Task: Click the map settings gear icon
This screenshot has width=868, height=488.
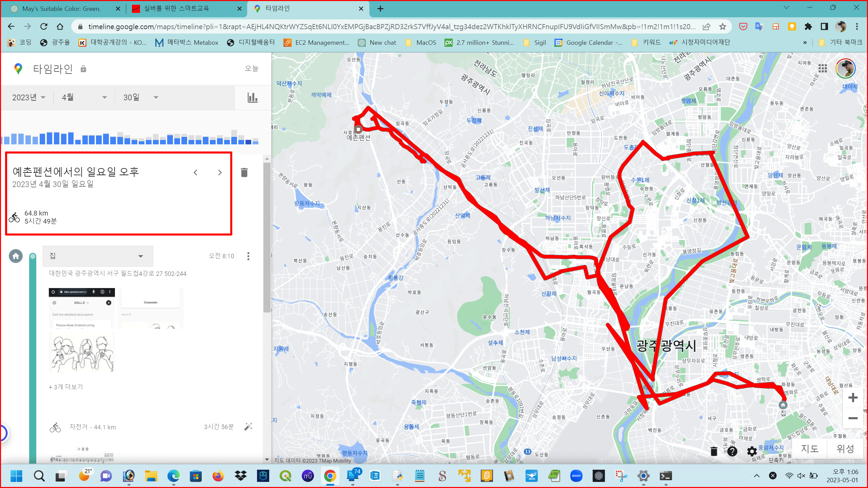Action: (x=752, y=451)
